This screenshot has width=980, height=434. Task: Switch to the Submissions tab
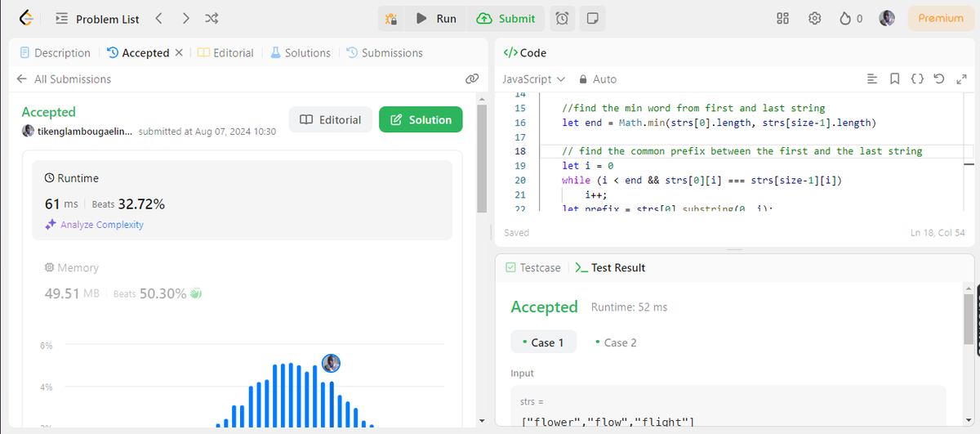pos(385,52)
